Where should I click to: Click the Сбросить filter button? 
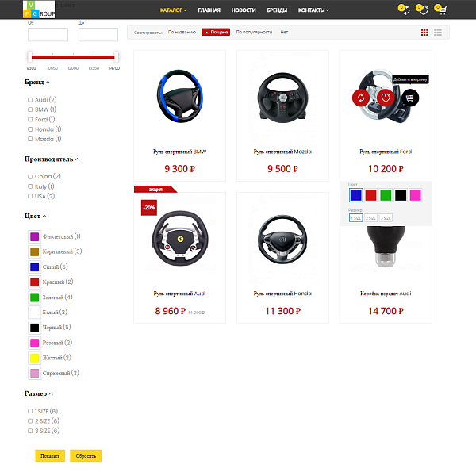point(86,455)
